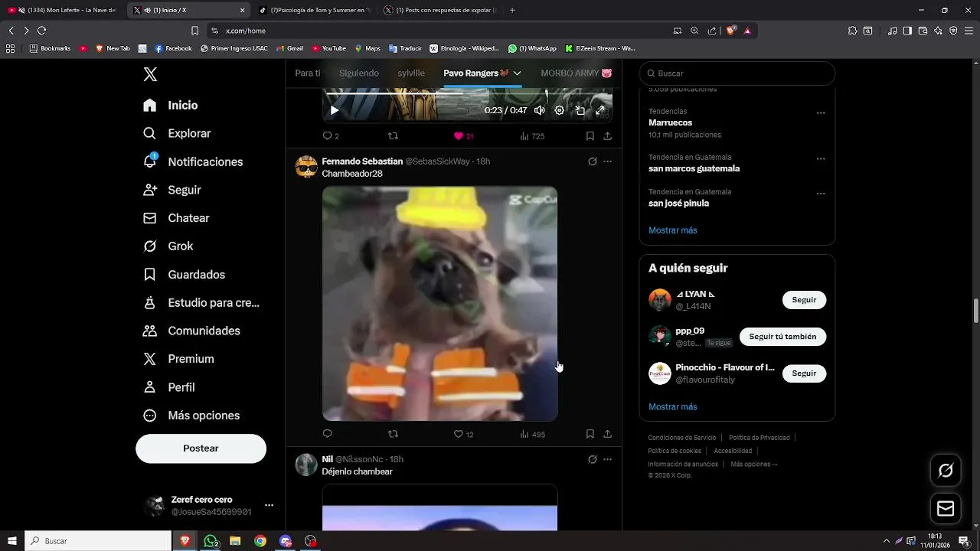Image resolution: width=980 pixels, height=551 pixels.
Task: Click Mostrar más under A quién seguir
Action: point(672,407)
